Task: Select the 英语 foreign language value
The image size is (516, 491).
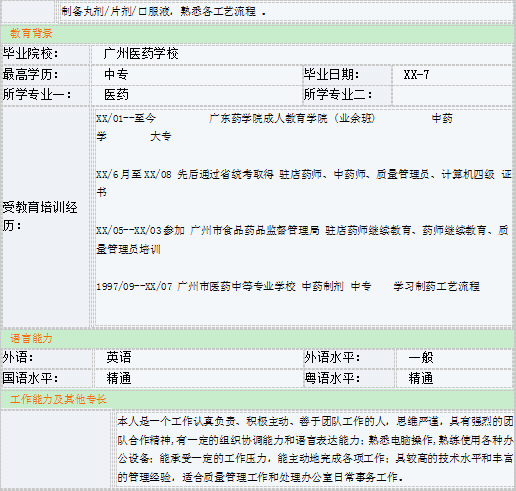Action: pos(119,357)
